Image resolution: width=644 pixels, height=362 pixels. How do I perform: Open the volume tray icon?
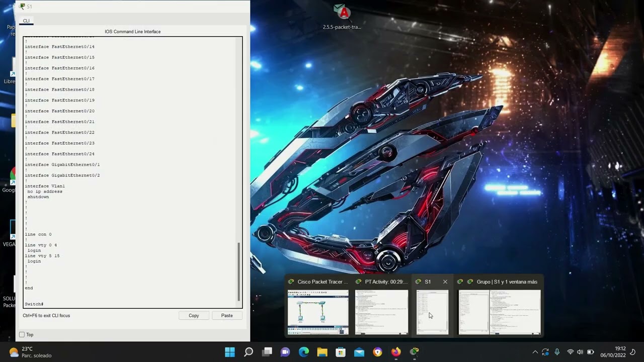pyautogui.click(x=580, y=352)
